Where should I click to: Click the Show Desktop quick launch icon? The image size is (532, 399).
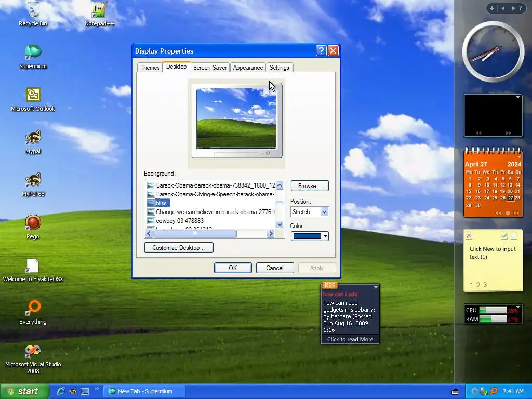coord(85,391)
